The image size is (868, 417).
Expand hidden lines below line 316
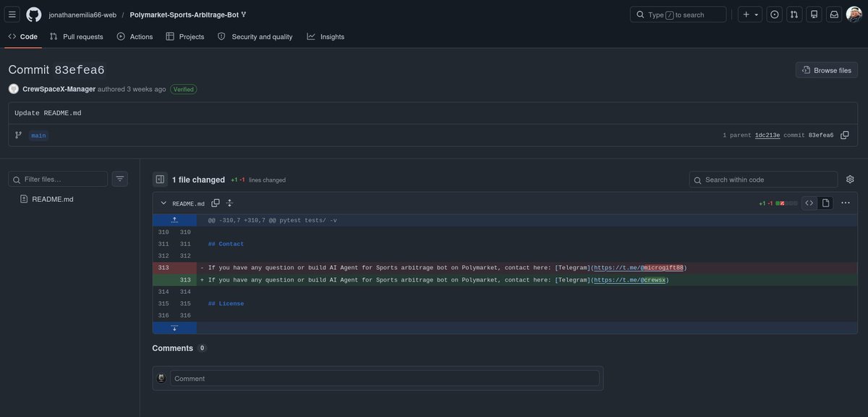174,328
